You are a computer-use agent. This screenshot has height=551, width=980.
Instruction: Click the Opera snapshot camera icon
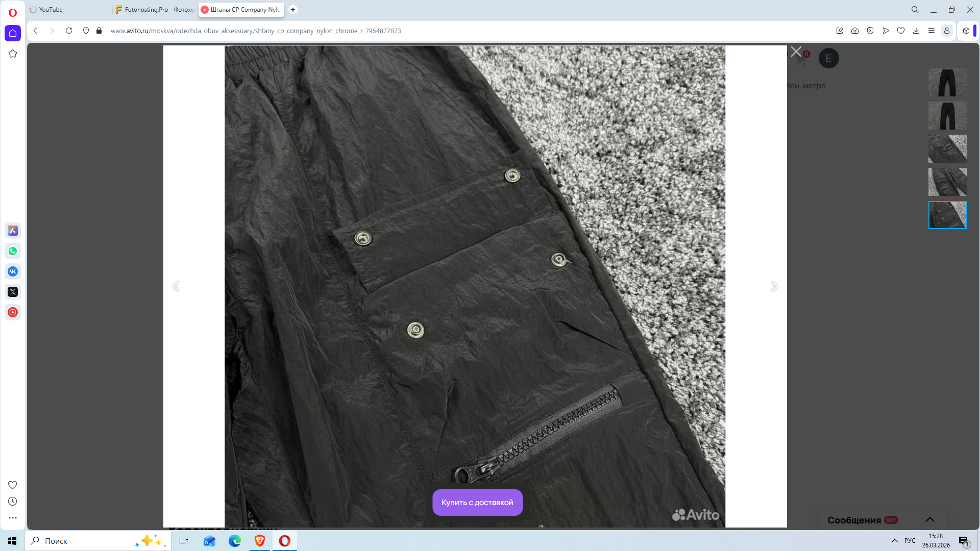(855, 31)
